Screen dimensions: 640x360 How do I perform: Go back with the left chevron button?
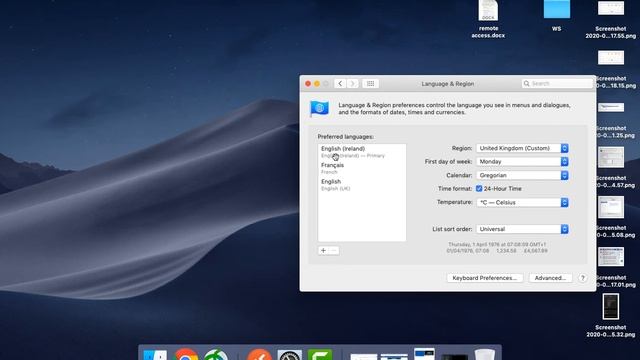click(x=340, y=84)
